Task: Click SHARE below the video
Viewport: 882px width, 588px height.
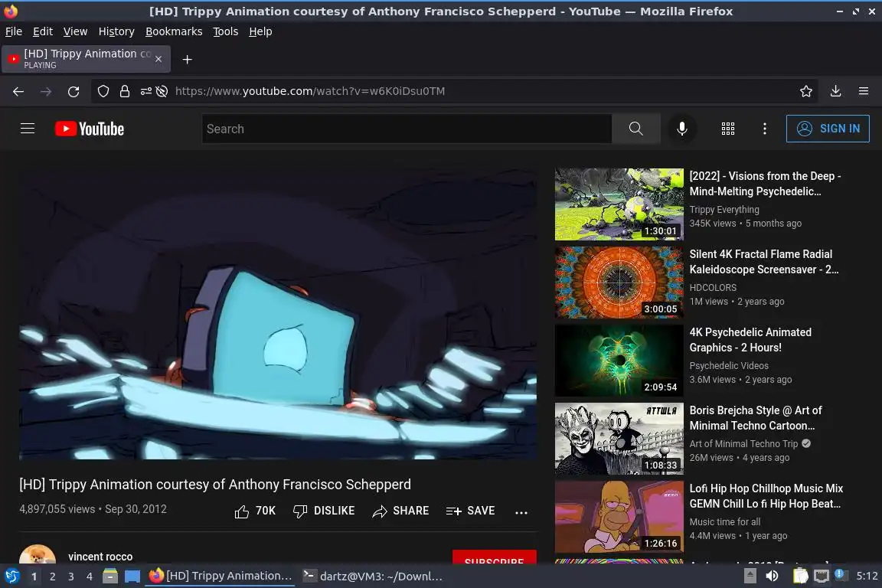Action: (400, 511)
